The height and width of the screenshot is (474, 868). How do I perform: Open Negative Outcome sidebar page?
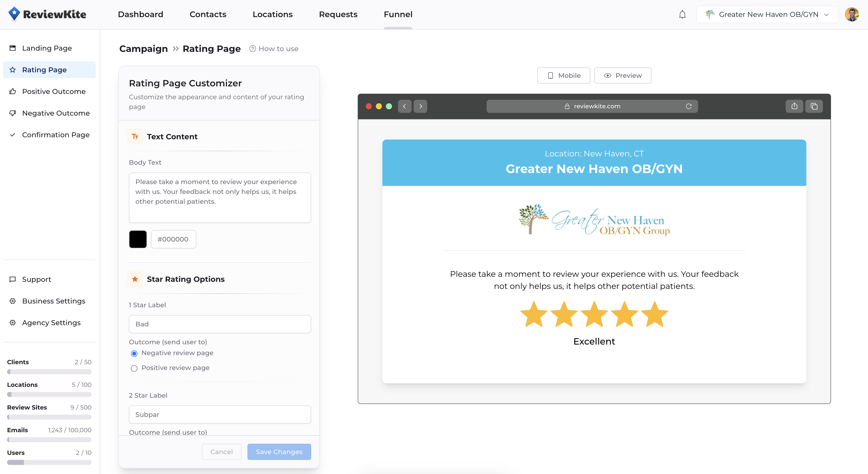click(56, 113)
